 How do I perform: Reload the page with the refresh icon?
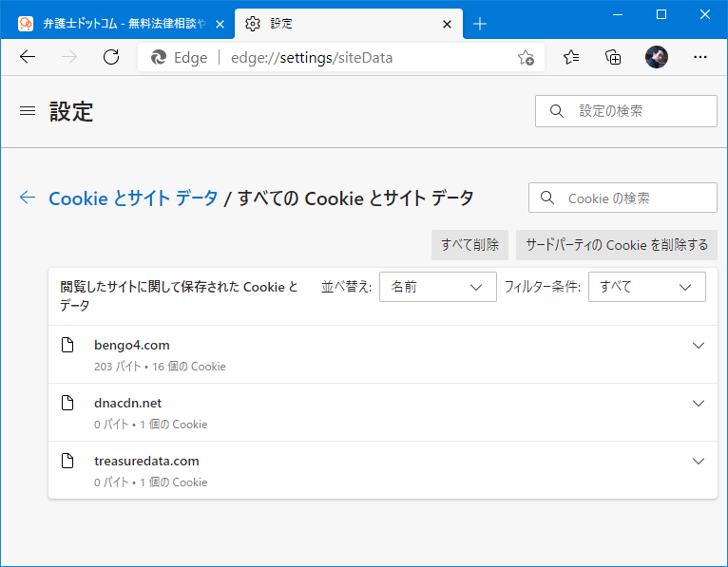click(x=111, y=57)
